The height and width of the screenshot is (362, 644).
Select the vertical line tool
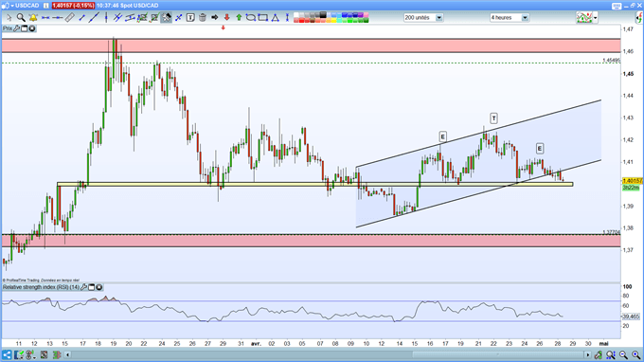pos(106,17)
